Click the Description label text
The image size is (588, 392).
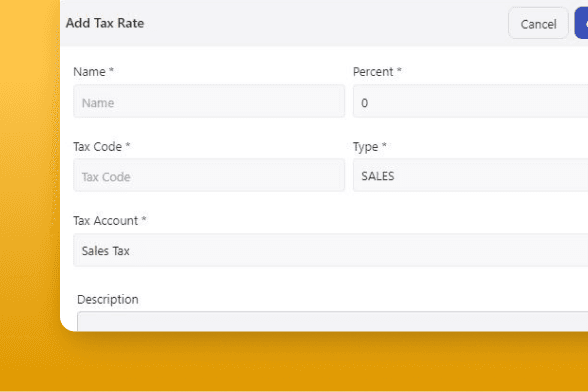coord(108,299)
